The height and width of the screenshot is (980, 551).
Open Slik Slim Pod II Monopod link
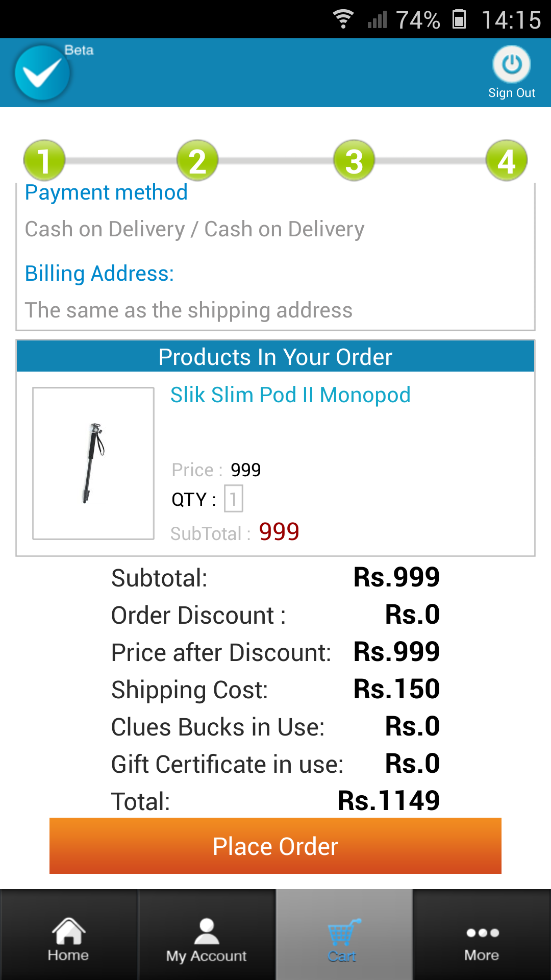pos(290,395)
